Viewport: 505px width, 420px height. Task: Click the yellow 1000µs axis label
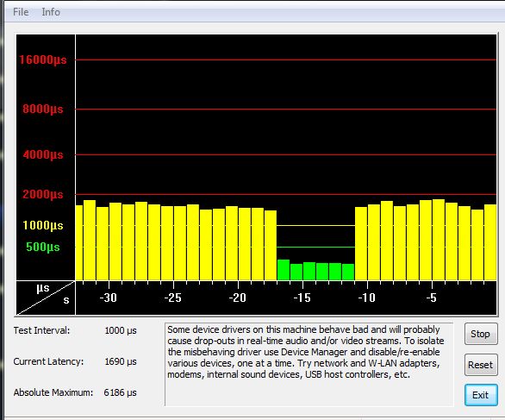pyautogui.click(x=43, y=225)
